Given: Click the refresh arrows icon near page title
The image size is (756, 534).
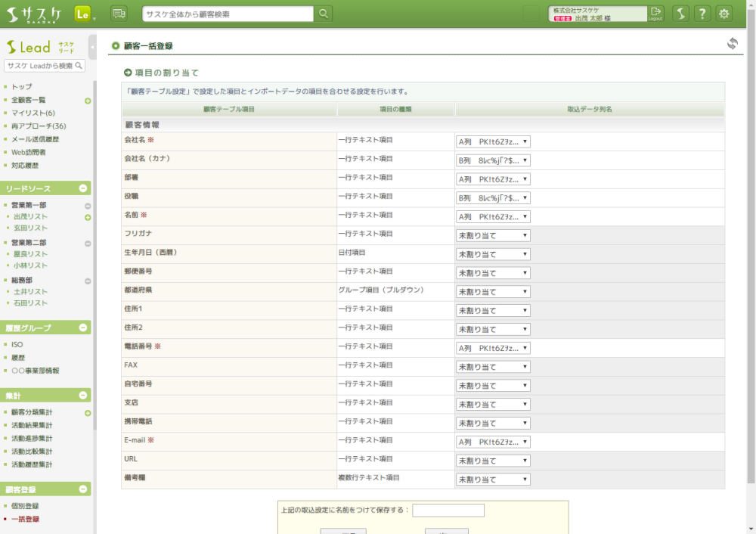Looking at the screenshot, I should [732, 44].
